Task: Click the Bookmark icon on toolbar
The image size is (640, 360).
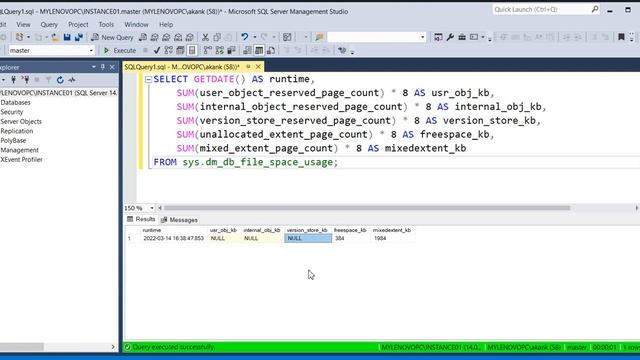Action: [621, 37]
